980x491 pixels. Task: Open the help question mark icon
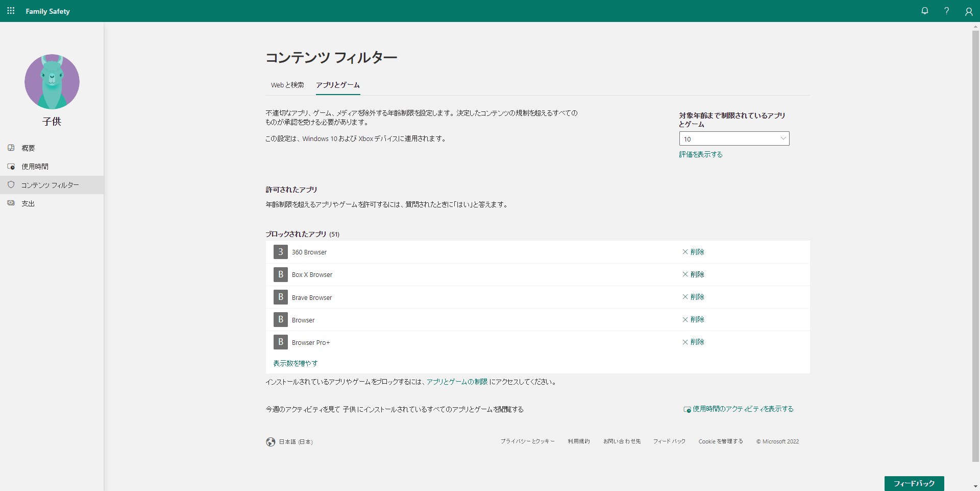click(946, 11)
